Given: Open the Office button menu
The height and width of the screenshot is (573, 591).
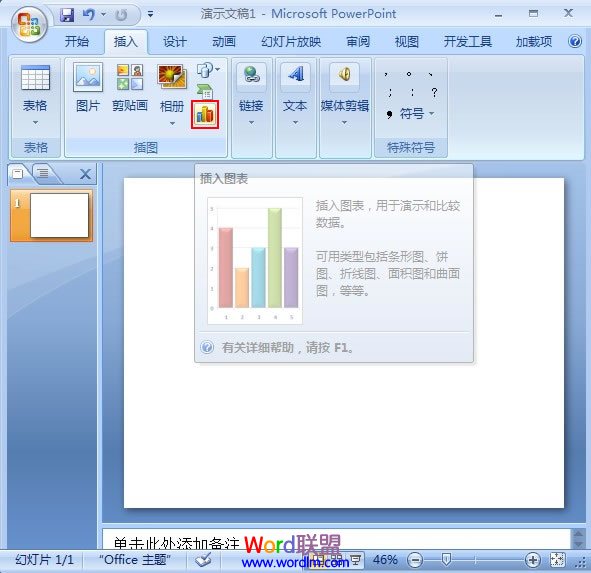Looking at the screenshot, I should (29, 24).
